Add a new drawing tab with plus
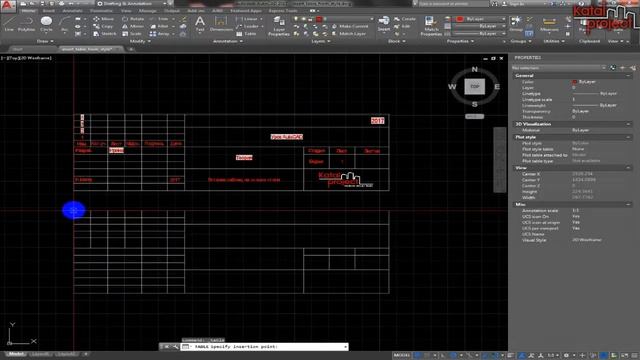 click(131, 49)
